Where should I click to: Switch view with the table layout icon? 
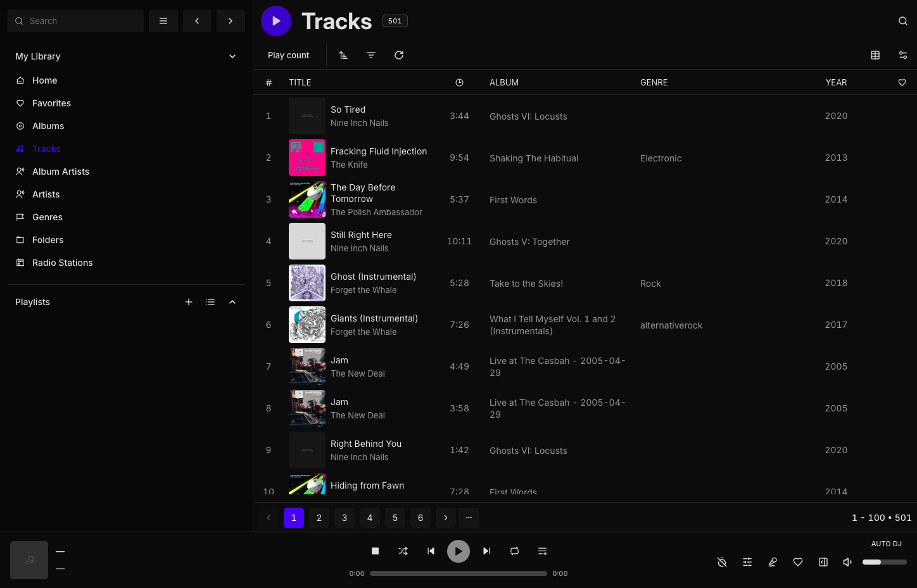875,55
